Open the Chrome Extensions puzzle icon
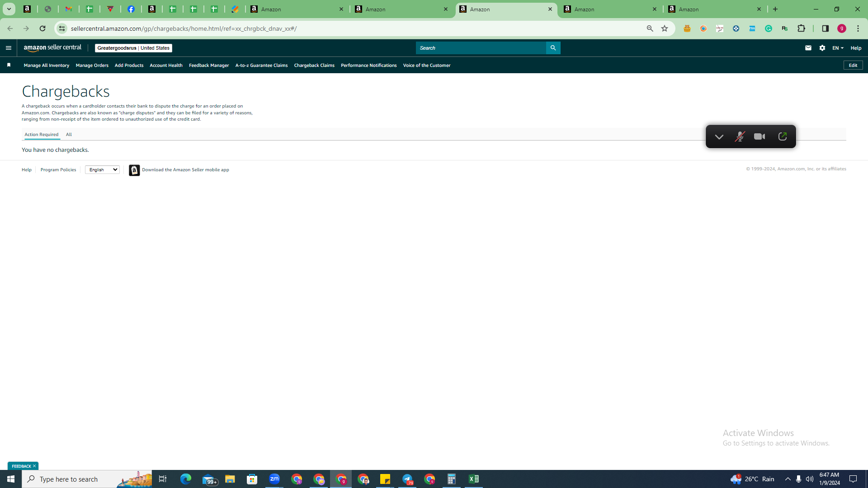This screenshot has width=868, height=488. tap(802, 28)
